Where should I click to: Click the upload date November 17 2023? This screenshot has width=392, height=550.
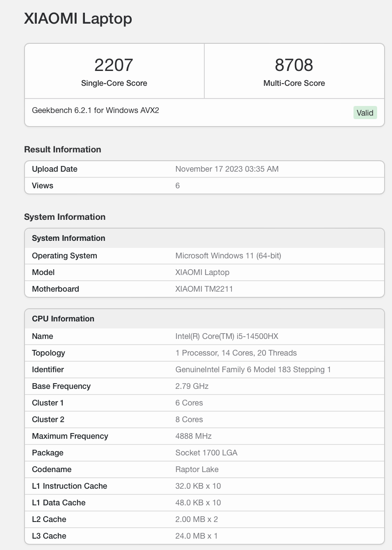pos(227,169)
